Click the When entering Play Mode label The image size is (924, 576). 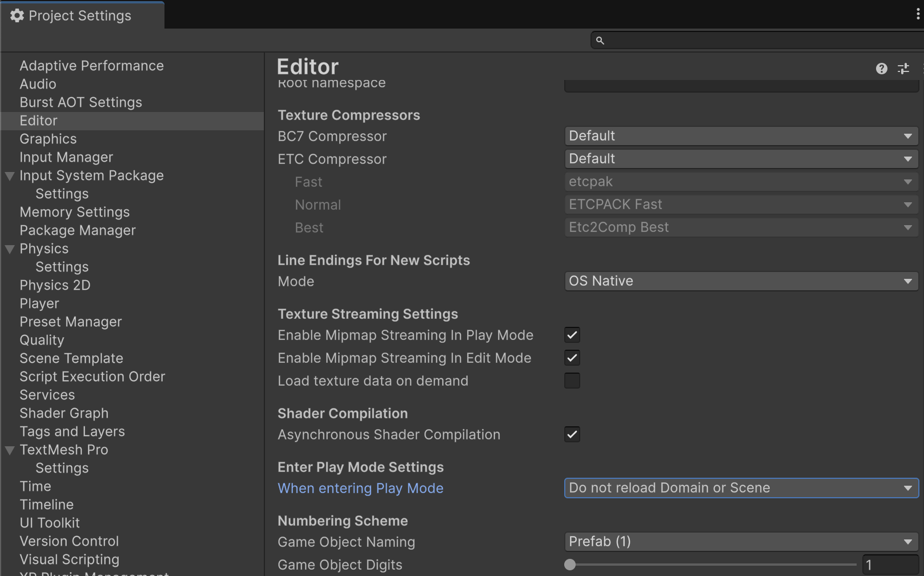click(x=360, y=489)
